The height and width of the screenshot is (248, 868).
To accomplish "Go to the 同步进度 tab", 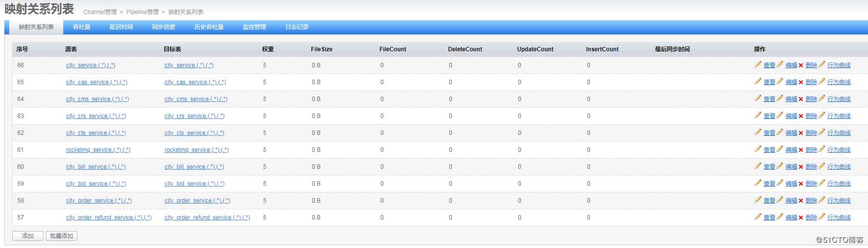I will [x=164, y=27].
